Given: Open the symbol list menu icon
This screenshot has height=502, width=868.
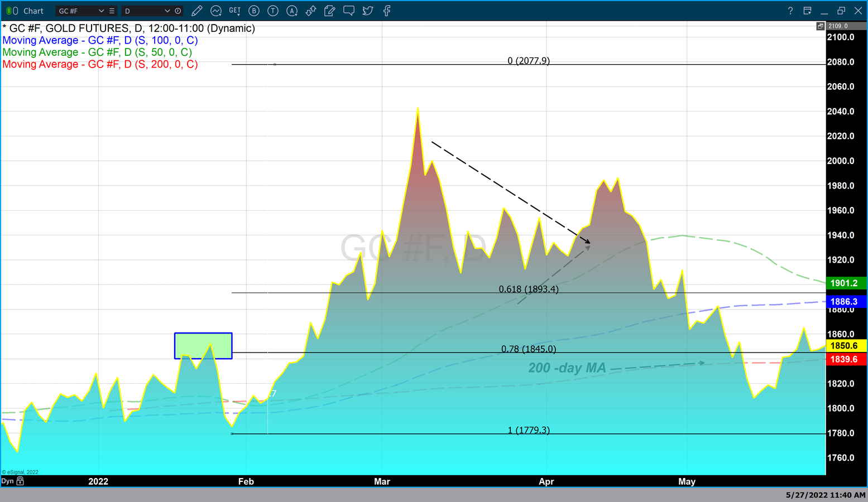Looking at the screenshot, I should (112, 11).
